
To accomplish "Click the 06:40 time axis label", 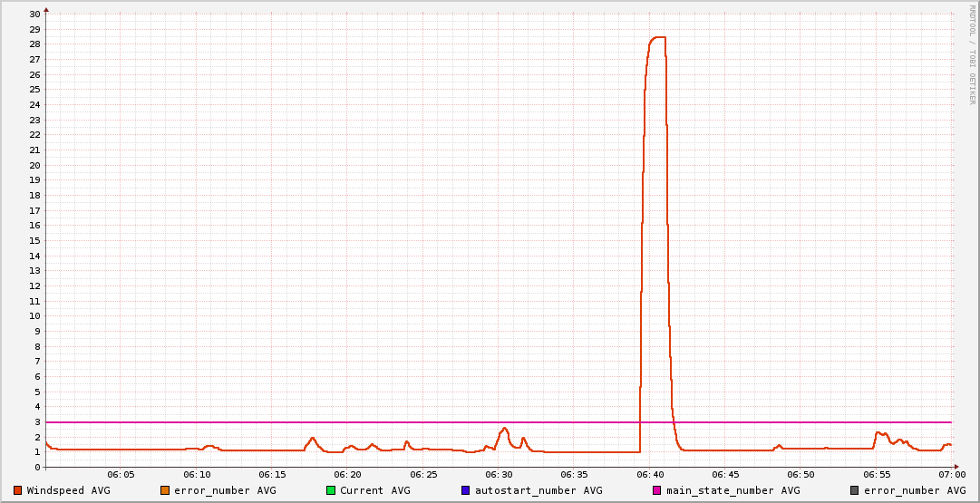I will 650,474.
